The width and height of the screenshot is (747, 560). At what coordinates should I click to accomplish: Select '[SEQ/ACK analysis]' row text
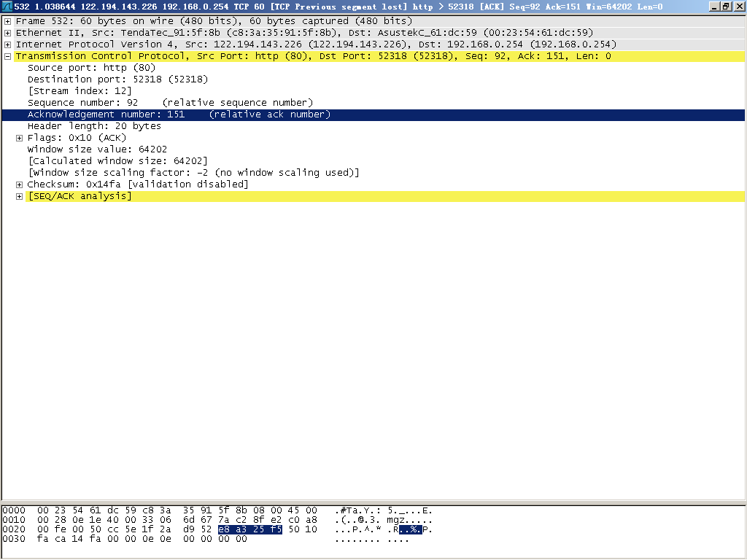(x=80, y=196)
